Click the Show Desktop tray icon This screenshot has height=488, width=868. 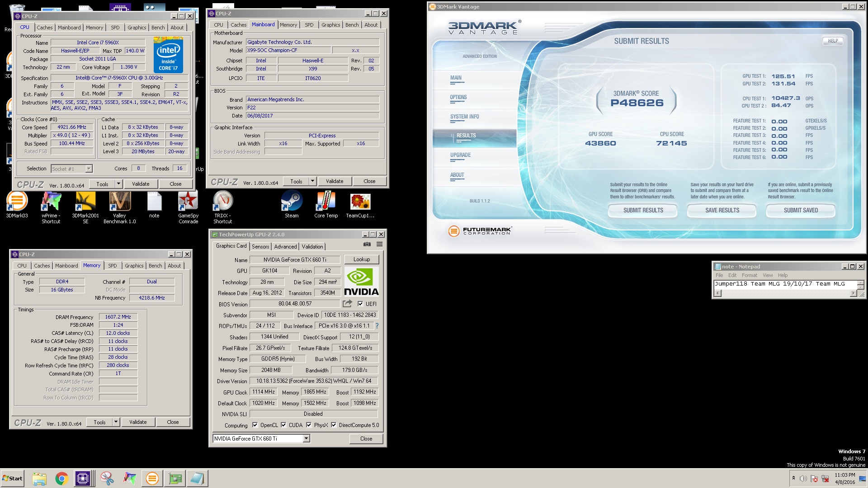click(x=863, y=479)
